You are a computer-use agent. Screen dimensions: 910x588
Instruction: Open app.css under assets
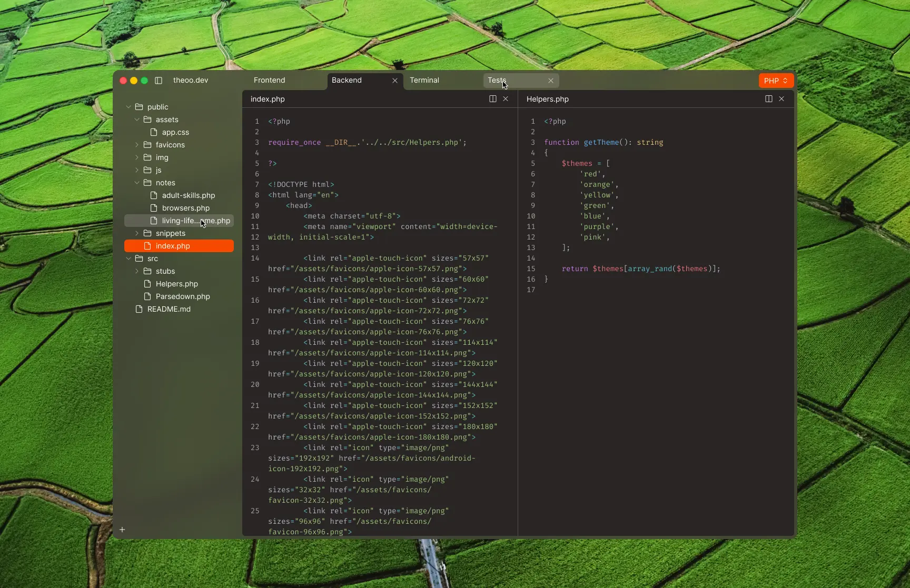[174, 132]
